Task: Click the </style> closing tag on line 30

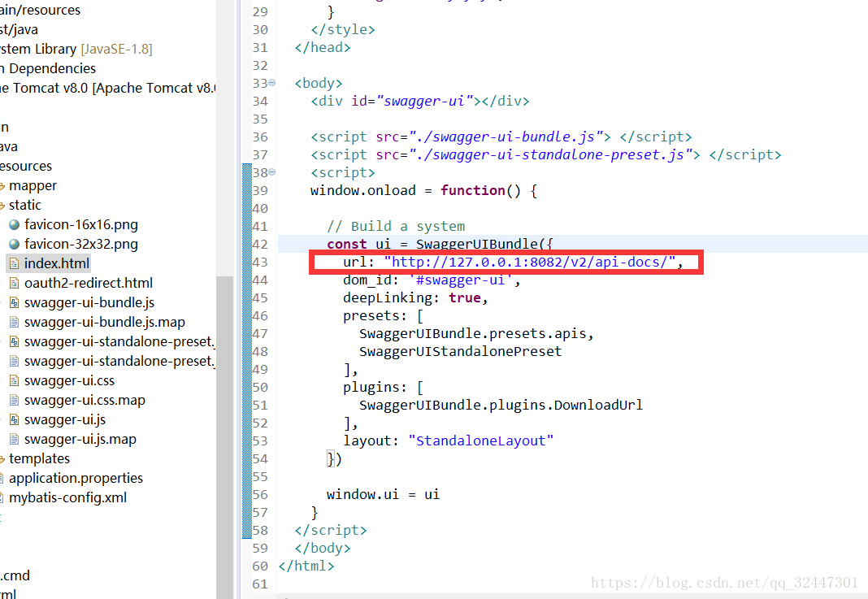Action: pyautogui.click(x=343, y=29)
